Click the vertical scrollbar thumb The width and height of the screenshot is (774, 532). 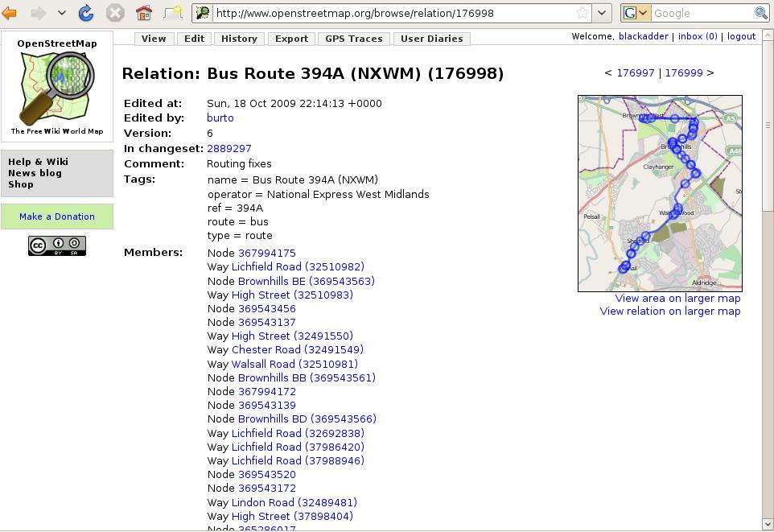(768, 126)
